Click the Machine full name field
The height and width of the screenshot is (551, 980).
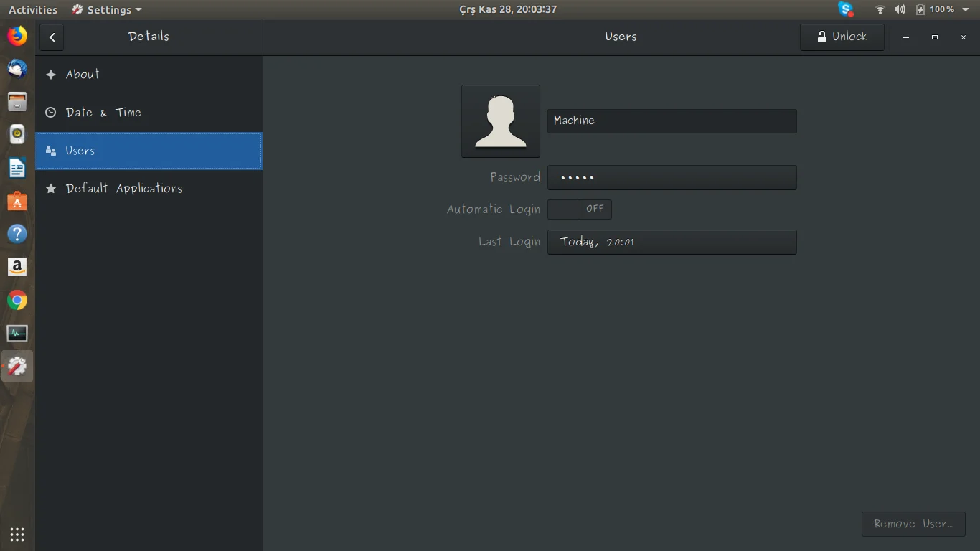[x=672, y=121]
